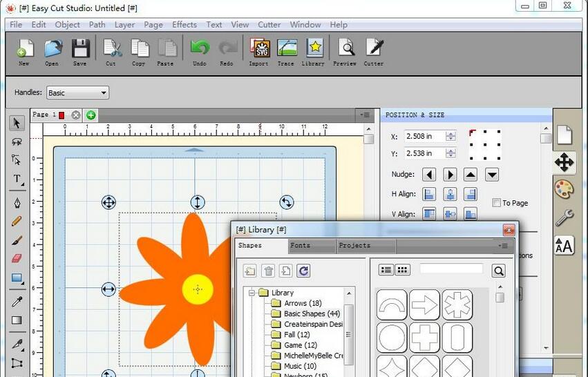
Task: Redo using the Redo toolbar icon
Action: click(x=227, y=52)
